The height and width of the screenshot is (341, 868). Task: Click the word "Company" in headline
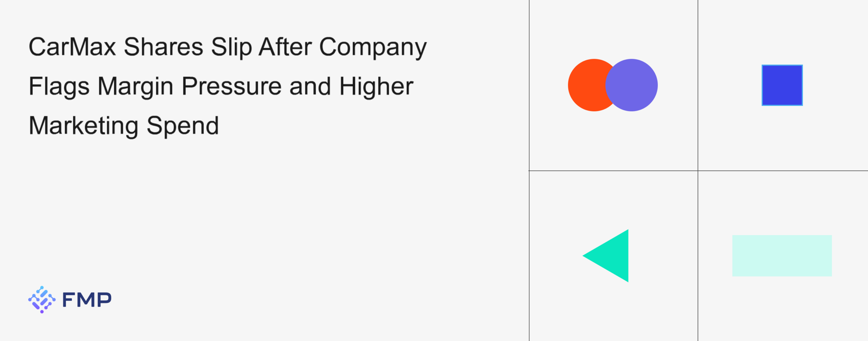[x=373, y=47]
